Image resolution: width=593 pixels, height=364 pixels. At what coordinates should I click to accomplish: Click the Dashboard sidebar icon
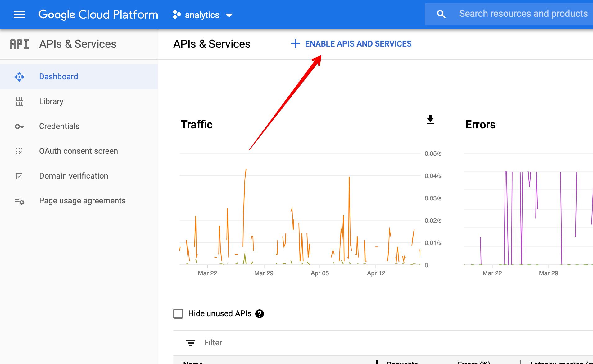(x=19, y=77)
